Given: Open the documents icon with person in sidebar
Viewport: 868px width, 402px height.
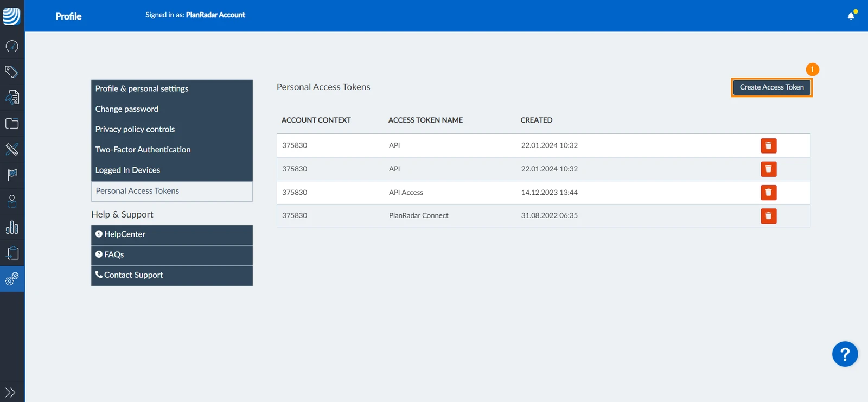Looking at the screenshot, I should point(12,97).
